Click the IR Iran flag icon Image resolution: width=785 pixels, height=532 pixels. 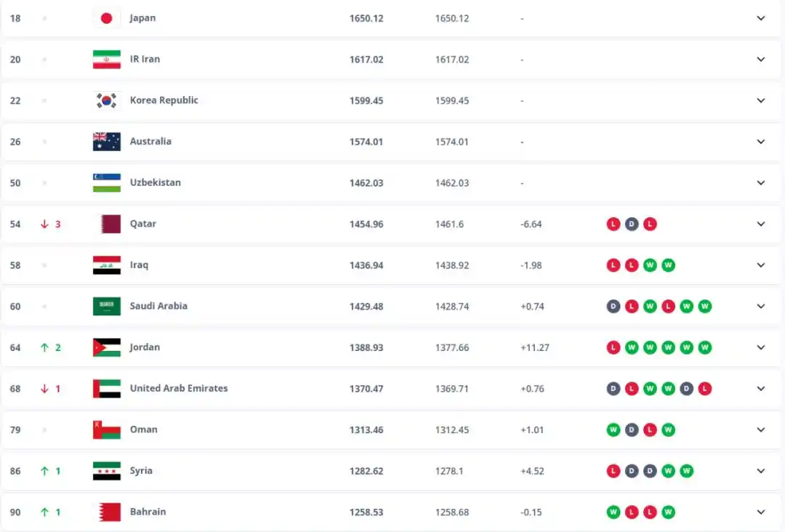click(x=107, y=60)
